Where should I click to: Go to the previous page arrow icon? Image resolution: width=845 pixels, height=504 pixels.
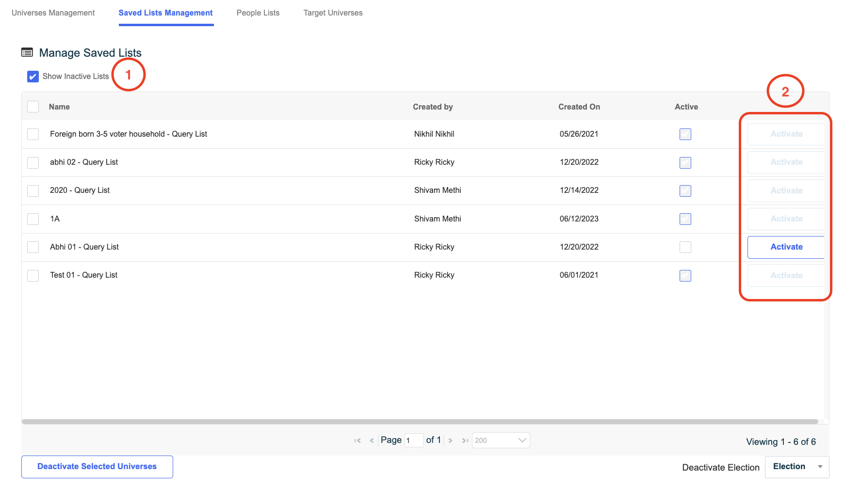click(x=372, y=441)
